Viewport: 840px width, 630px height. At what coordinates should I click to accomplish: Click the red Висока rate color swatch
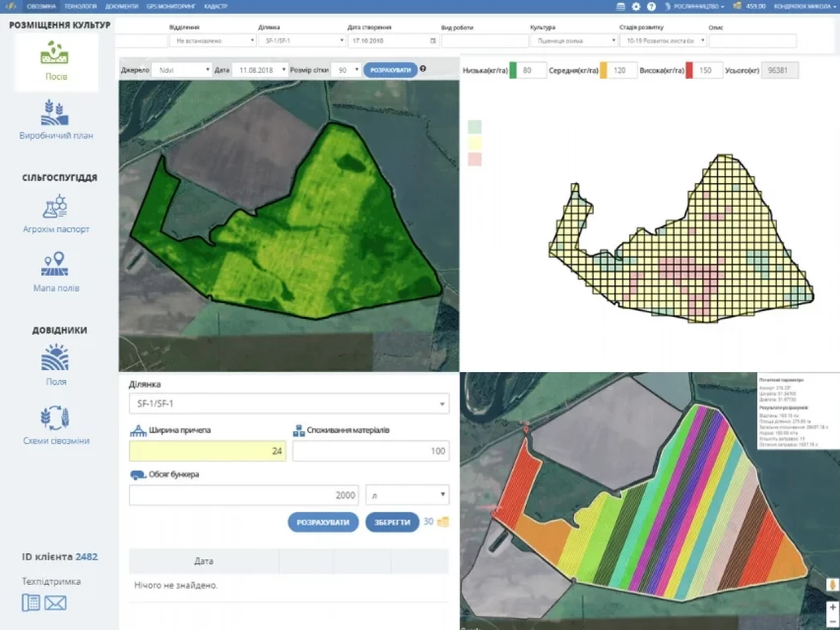point(689,70)
